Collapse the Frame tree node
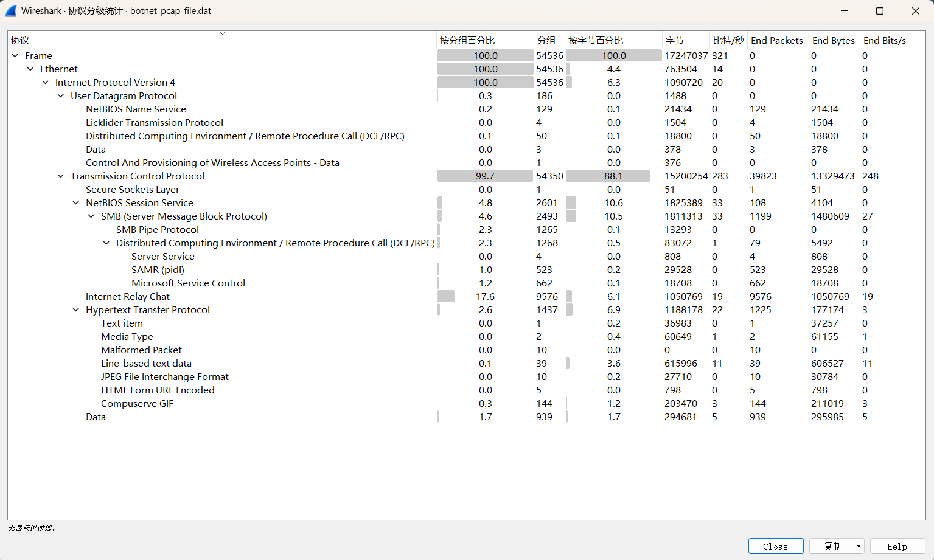This screenshot has height=560, width=934. pos(15,56)
